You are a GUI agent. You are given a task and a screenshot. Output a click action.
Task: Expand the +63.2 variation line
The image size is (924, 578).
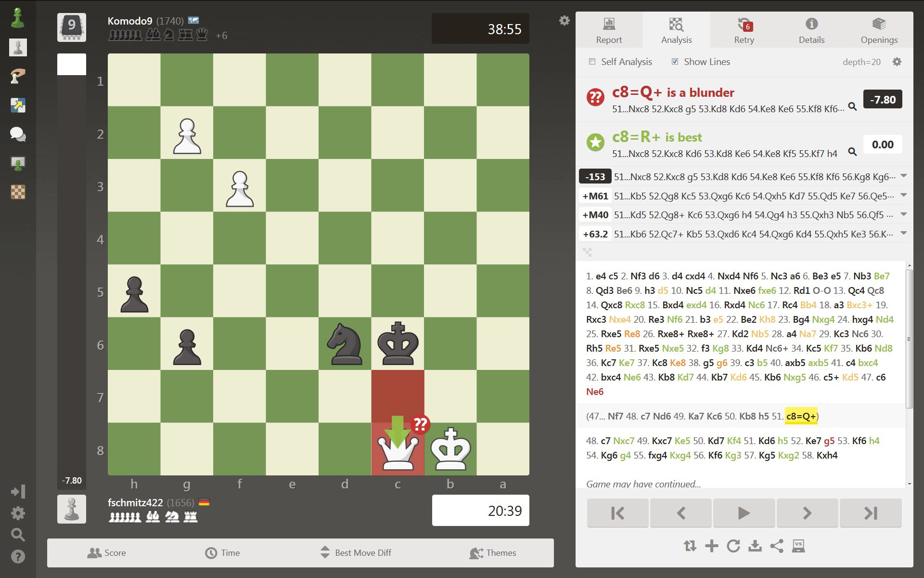901,233
